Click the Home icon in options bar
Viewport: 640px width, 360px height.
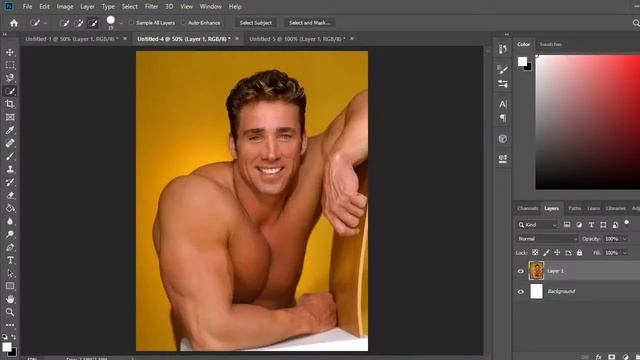[14, 23]
